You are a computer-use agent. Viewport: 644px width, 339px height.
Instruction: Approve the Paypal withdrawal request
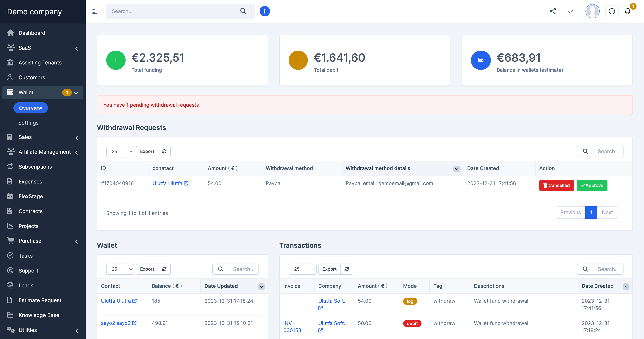tap(592, 185)
